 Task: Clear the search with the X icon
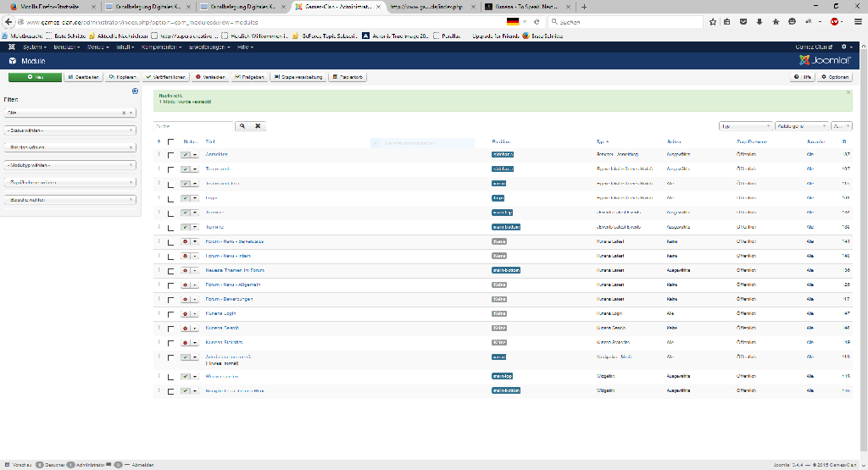(x=258, y=126)
